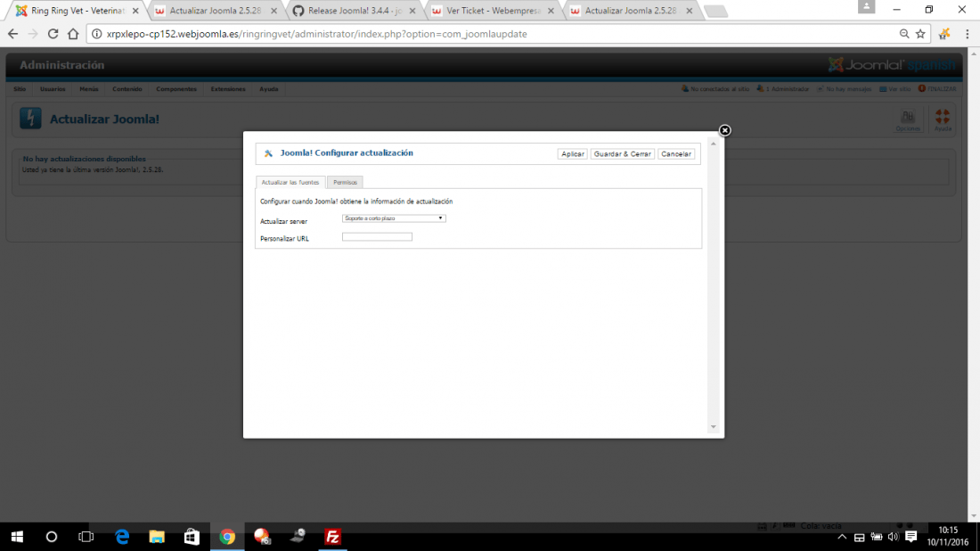
Task: Click the browser extension icon
Action: click(944, 34)
